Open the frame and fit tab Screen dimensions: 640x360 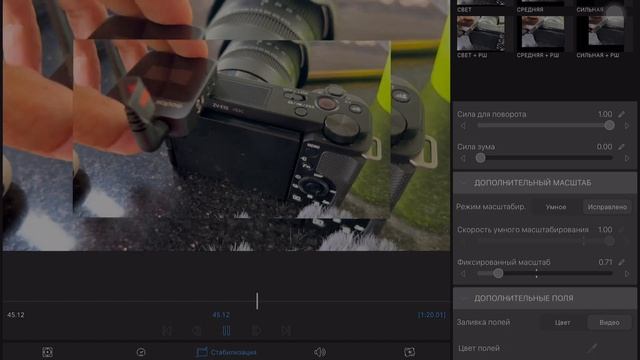[47, 352]
